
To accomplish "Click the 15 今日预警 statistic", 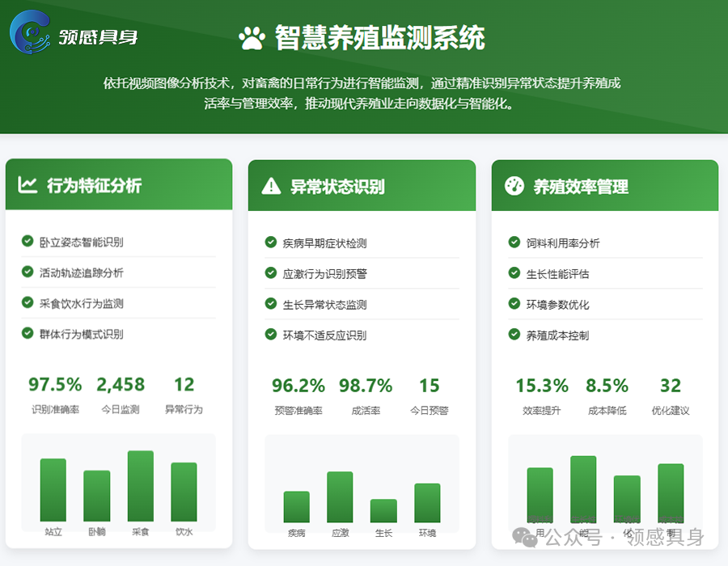I will click(x=430, y=396).
